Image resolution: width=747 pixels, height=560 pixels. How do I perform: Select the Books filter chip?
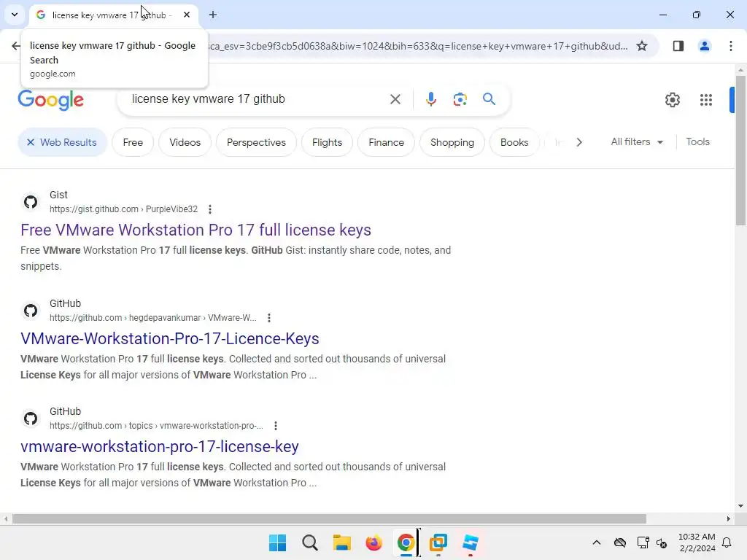point(514,142)
